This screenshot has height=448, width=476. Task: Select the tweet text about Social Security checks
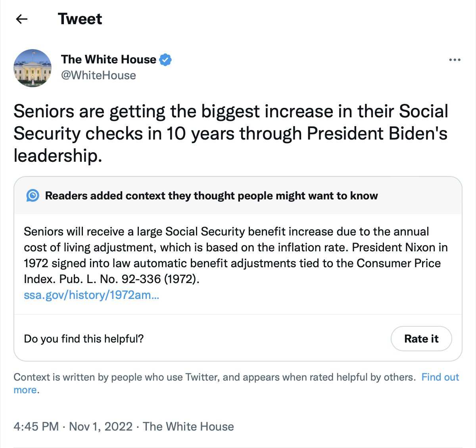click(230, 133)
